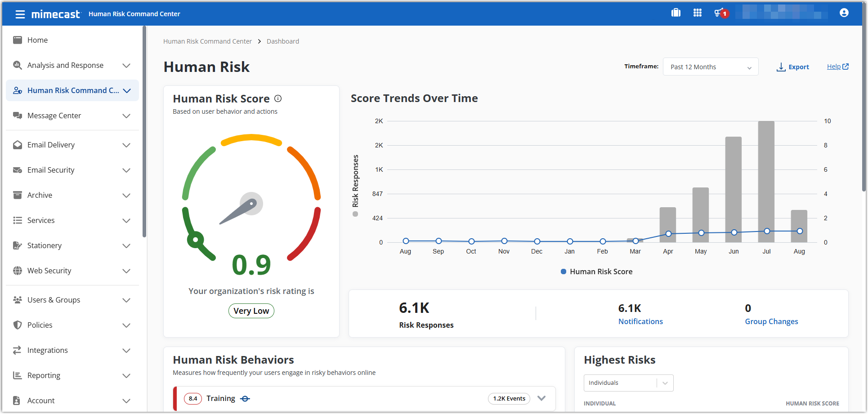Click the Human Risk Score info icon

278,98
